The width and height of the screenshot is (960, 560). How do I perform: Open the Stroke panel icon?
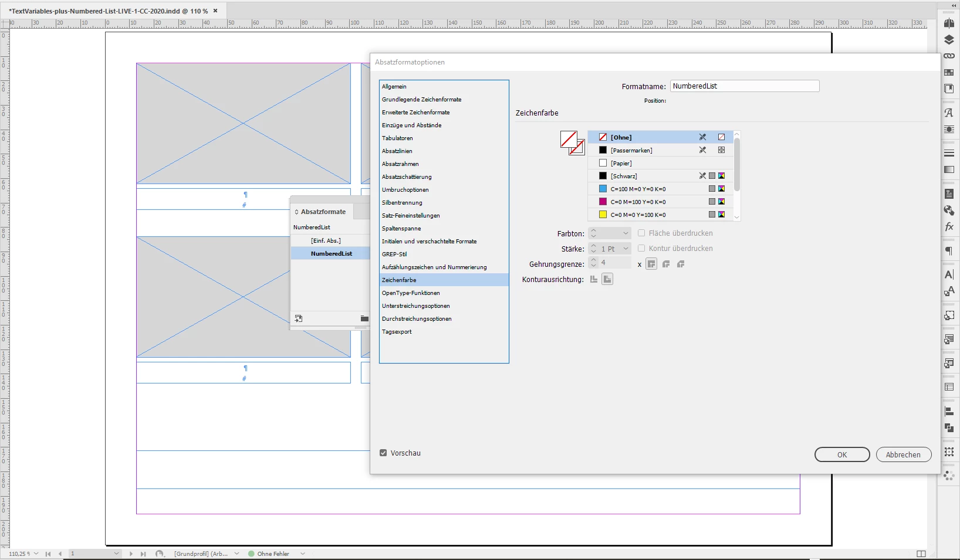(x=949, y=153)
